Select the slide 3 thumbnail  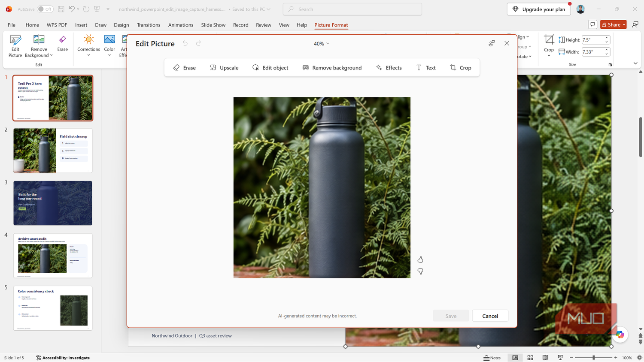53,203
